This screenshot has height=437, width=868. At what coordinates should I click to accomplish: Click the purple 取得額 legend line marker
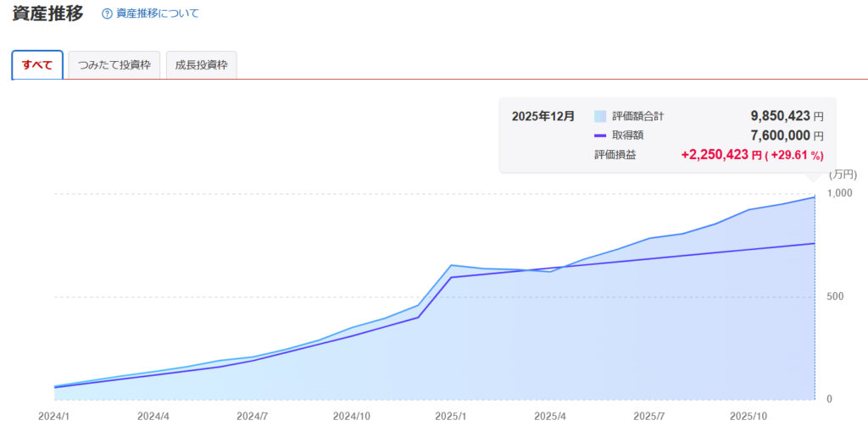[600, 136]
